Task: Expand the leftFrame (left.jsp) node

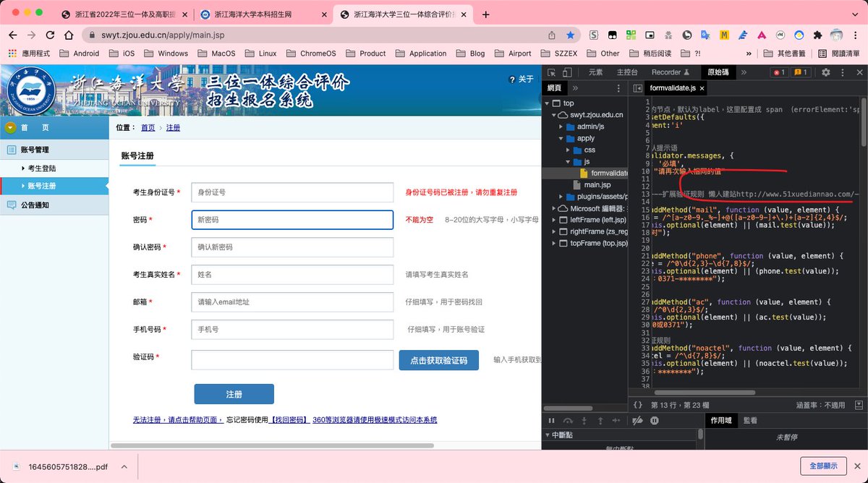Action: click(x=553, y=220)
